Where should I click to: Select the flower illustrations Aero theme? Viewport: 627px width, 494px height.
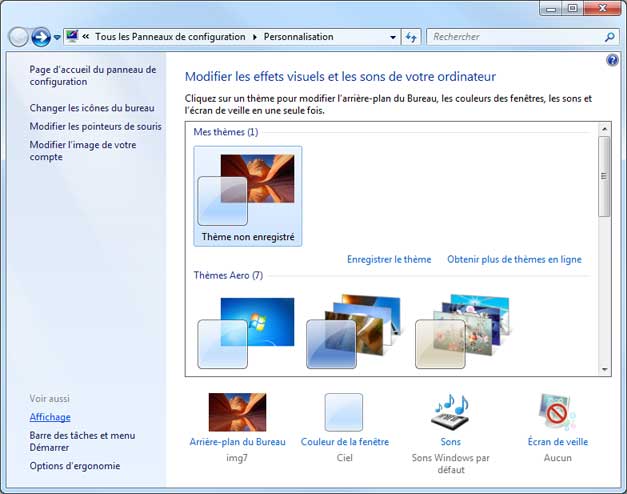tap(463, 332)
